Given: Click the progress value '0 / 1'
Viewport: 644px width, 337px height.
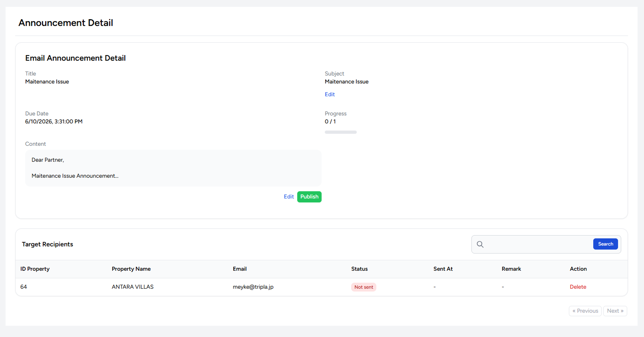Looking at the screenshot, I should tap(330, 122).
